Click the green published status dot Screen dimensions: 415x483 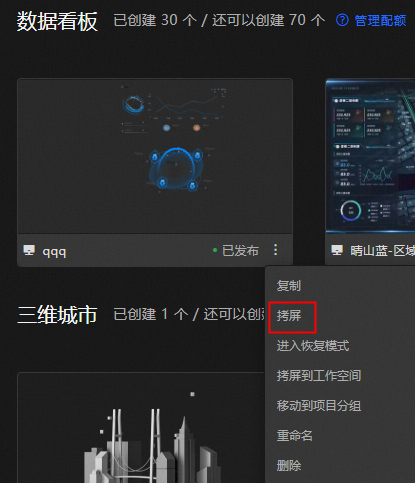coord(215,250)
